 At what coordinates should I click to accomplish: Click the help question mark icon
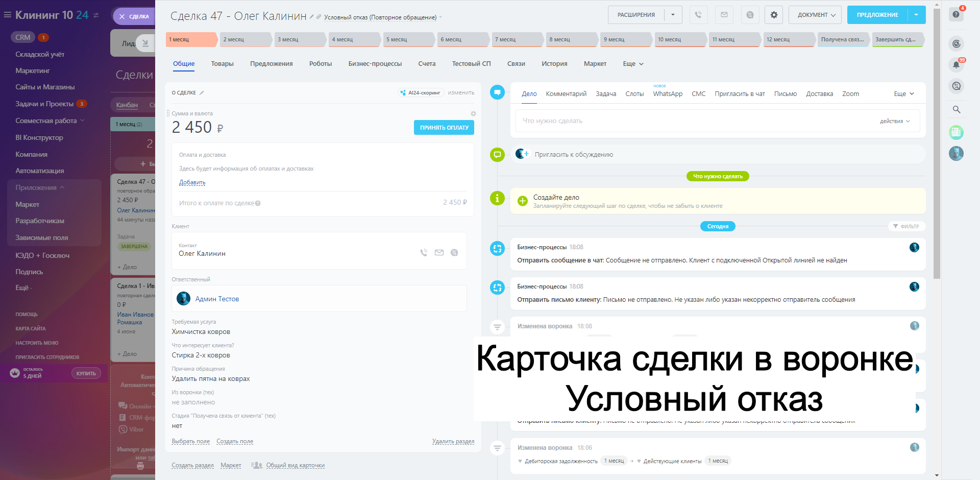click(x=956, y=14)
